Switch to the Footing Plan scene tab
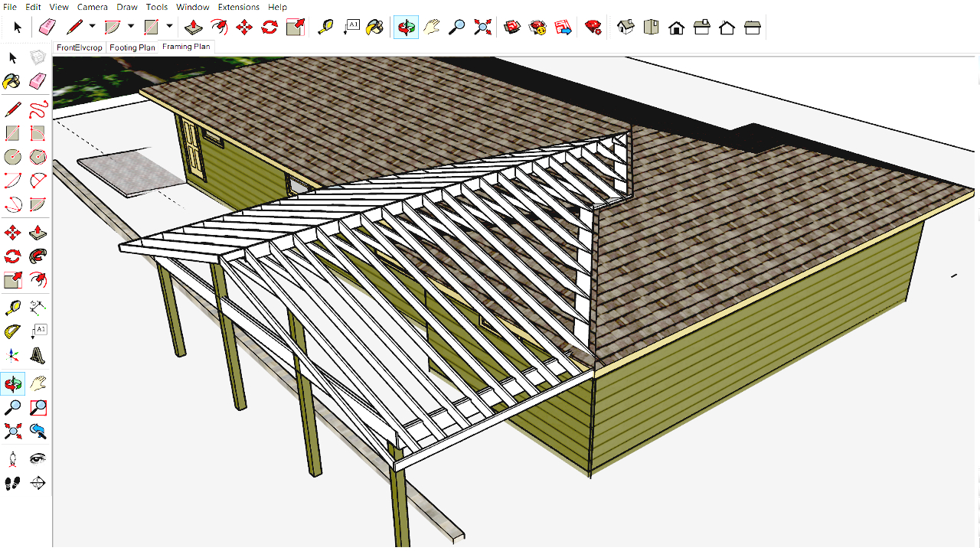This screenshot has width=980, height=551. (x=132, y=47)
